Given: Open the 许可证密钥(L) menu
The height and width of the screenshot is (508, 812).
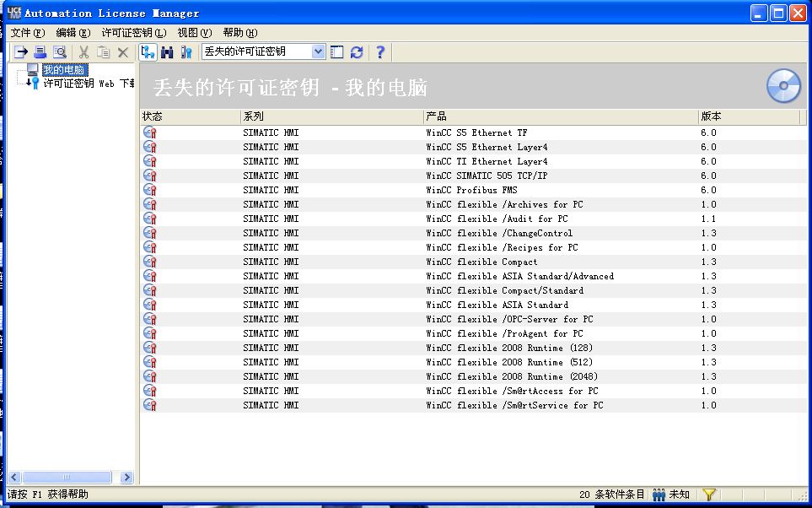Looking at the screenshot, I should click(134, 33).
